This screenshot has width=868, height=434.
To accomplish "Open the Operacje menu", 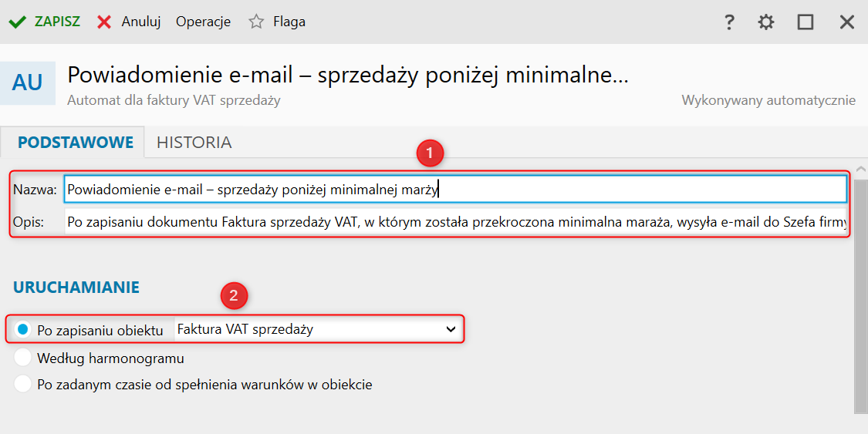I will click(203, 22).
